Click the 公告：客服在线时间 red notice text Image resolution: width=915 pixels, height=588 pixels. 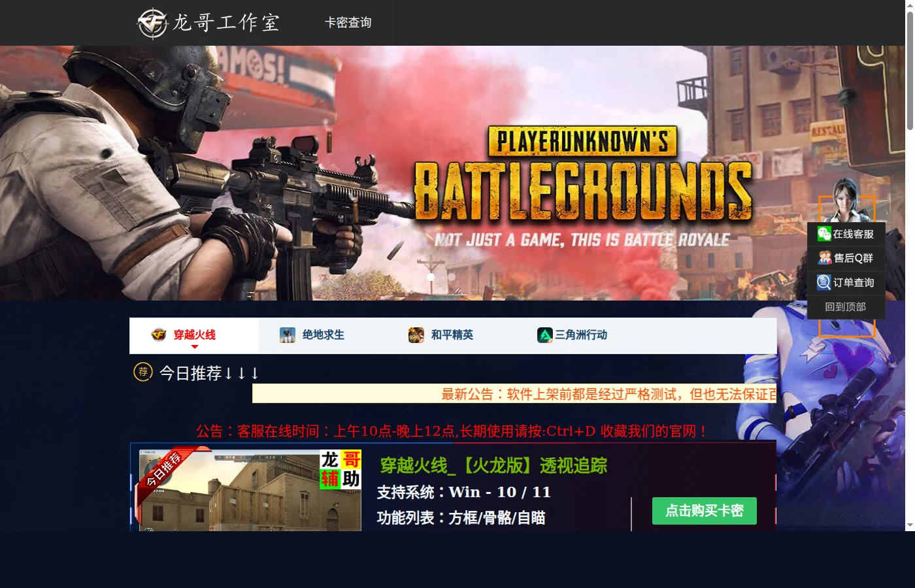pos(452,431)
